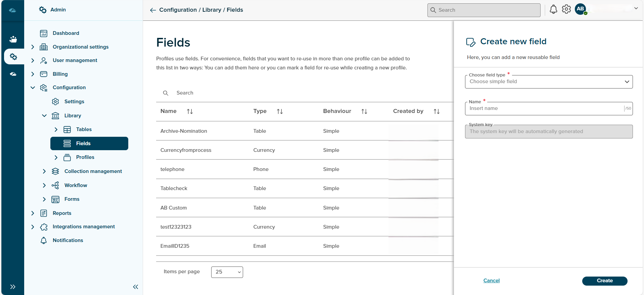Screen dimensions: 644x295
Task: Click the Cancel link
Action: pyautogui.click(x=491, y=281)
